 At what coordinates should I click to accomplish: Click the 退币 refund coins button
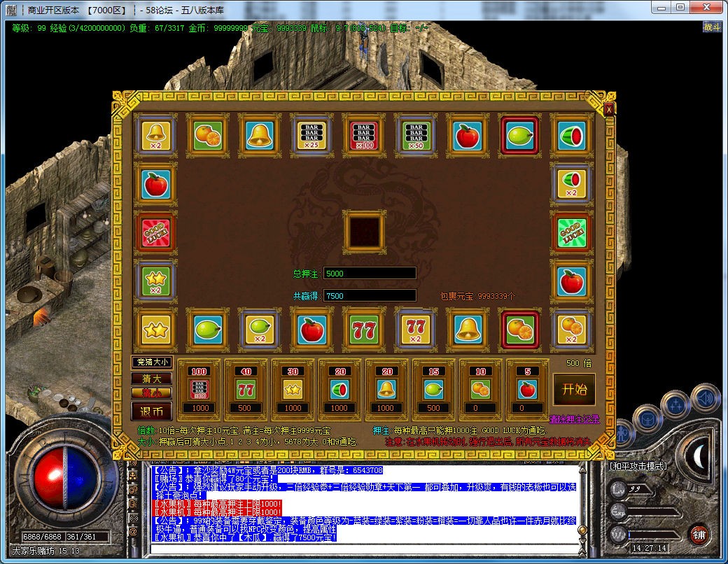[x=151, y=411]
